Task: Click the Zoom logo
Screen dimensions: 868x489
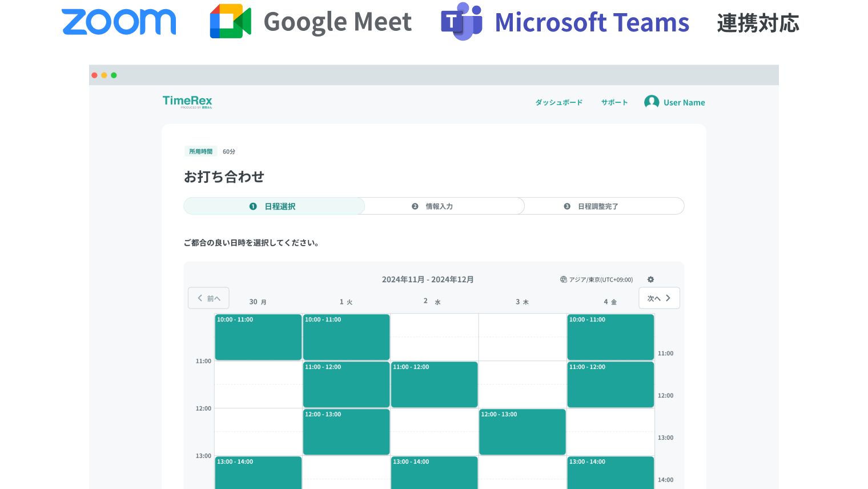Action: (x=119, y=22)
